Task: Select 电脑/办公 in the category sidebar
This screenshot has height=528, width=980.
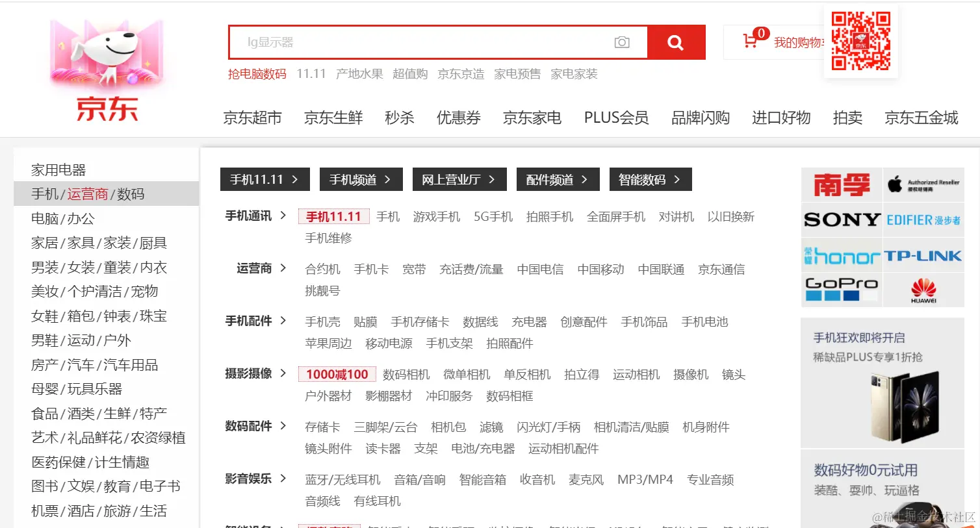Action: (63, 219)
